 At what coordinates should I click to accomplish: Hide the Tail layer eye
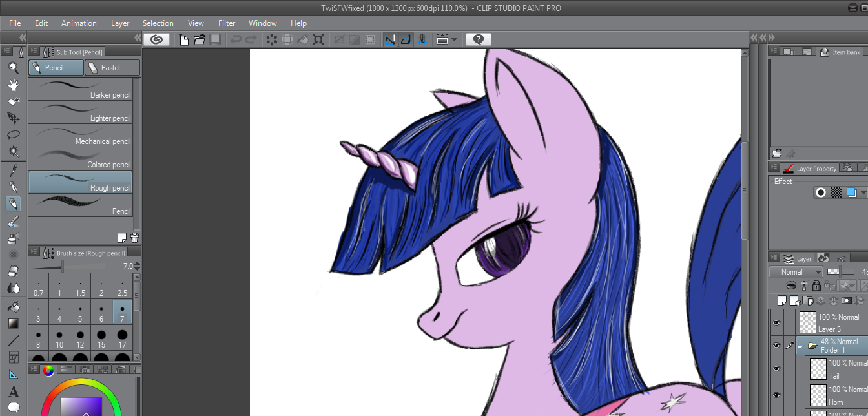point(776,369)
